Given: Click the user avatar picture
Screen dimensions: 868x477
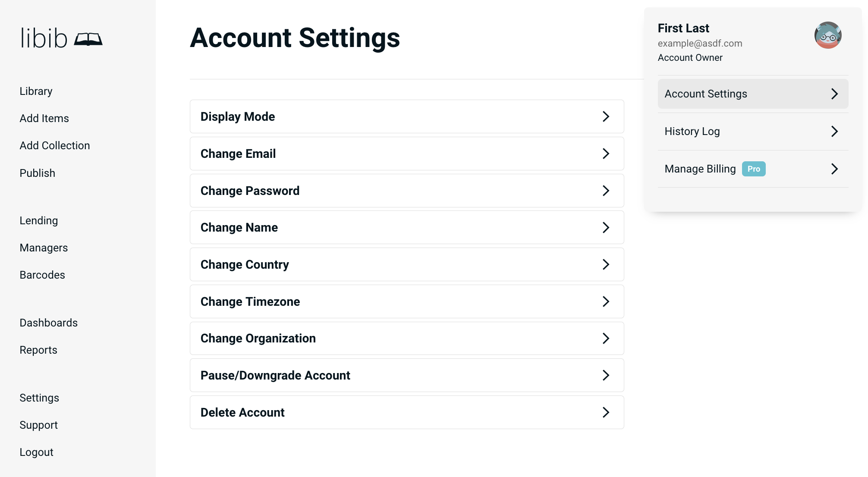Looking at the screenshot, I should 827,35.
